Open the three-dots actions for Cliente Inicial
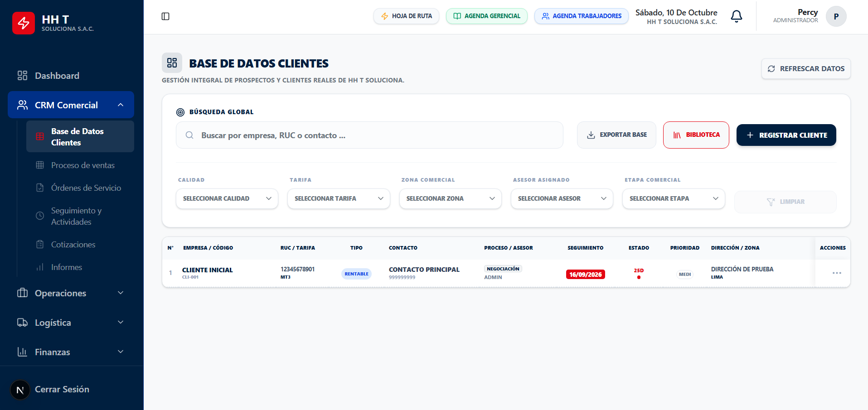Screen dimensions: 868x410 coord(837,273)
